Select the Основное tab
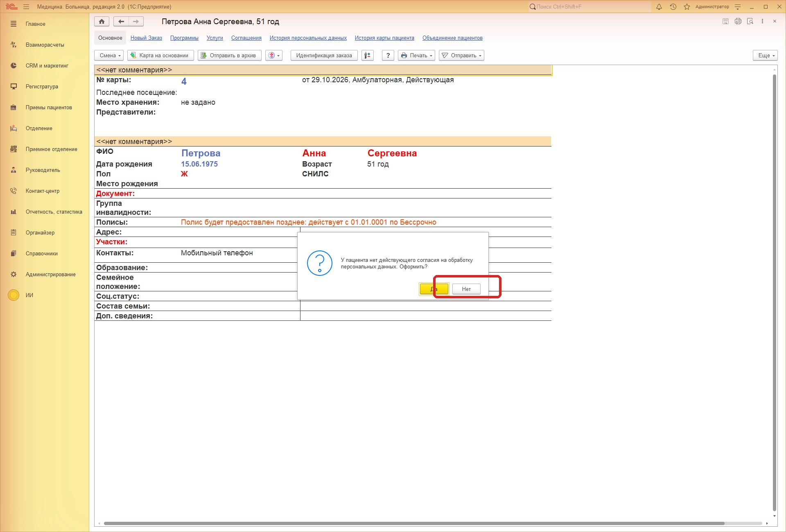 (x=110, y=38)
